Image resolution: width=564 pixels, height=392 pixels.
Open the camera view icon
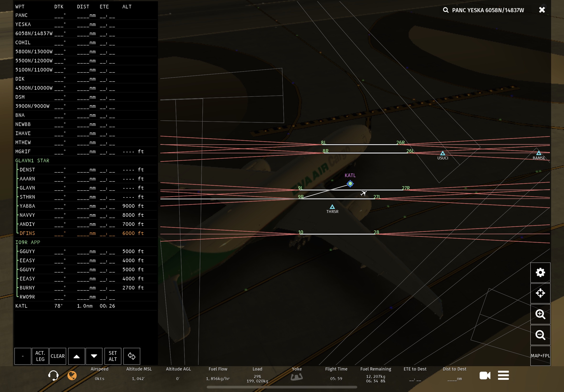click(485, 375)
